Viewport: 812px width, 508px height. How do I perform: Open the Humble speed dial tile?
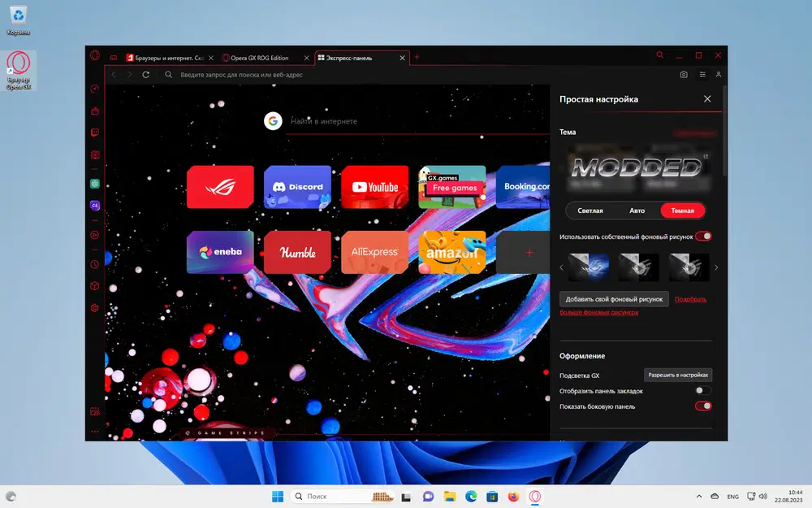[x=297, y=253]
